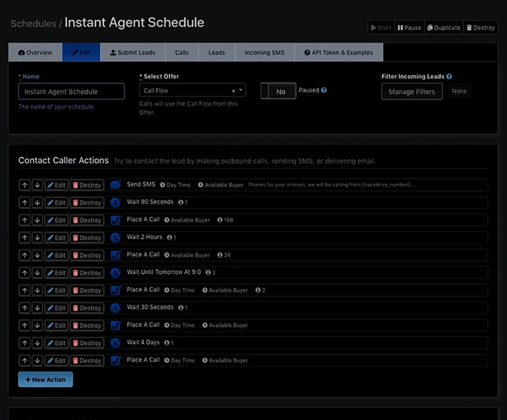Click the phone icon of Place A Call 166
The width and height of the screenshot is (507, 420).
[x=115, y=220]
